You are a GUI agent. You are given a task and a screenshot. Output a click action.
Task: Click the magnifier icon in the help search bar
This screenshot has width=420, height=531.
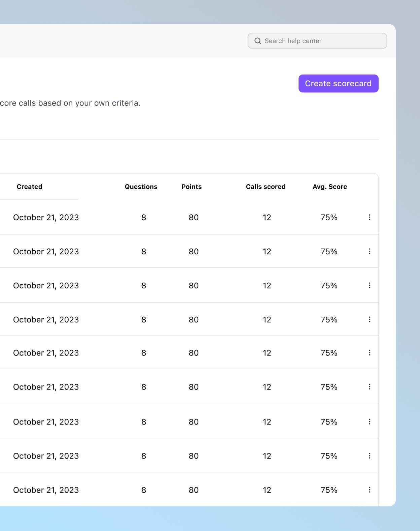(258, 41)
